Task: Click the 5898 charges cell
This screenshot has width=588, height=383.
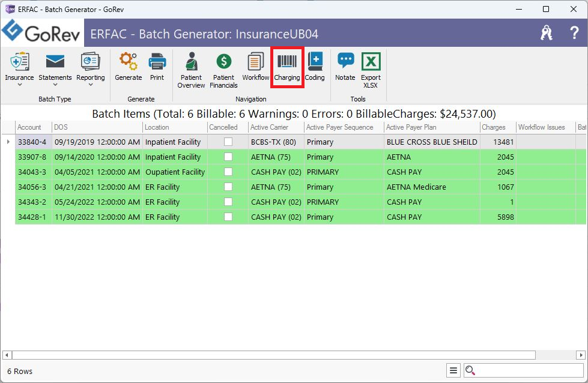Action: 498,217
